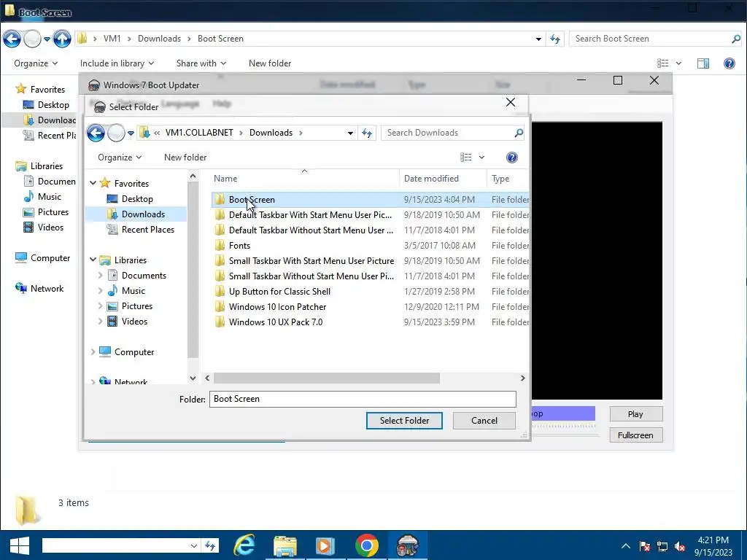747x560 pixels.
Task: Click the Folder name input field
Action: (x=363, y=399)
